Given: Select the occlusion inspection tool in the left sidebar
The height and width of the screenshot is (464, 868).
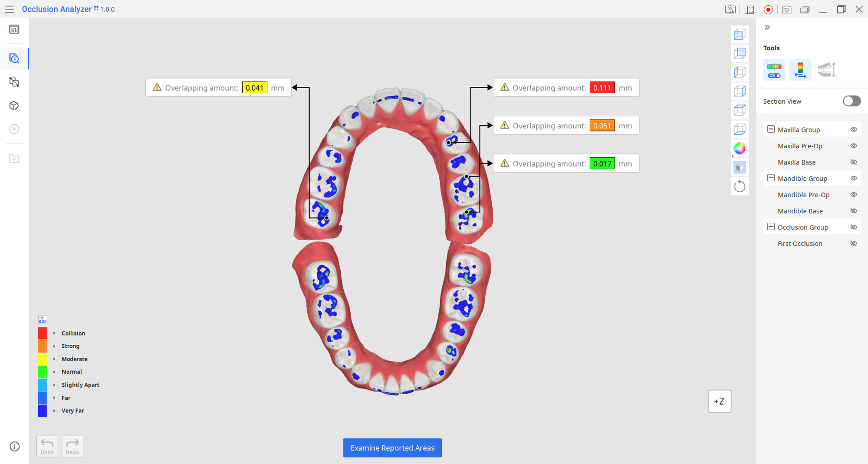Looking at the screenshot, I should (14, 59).
